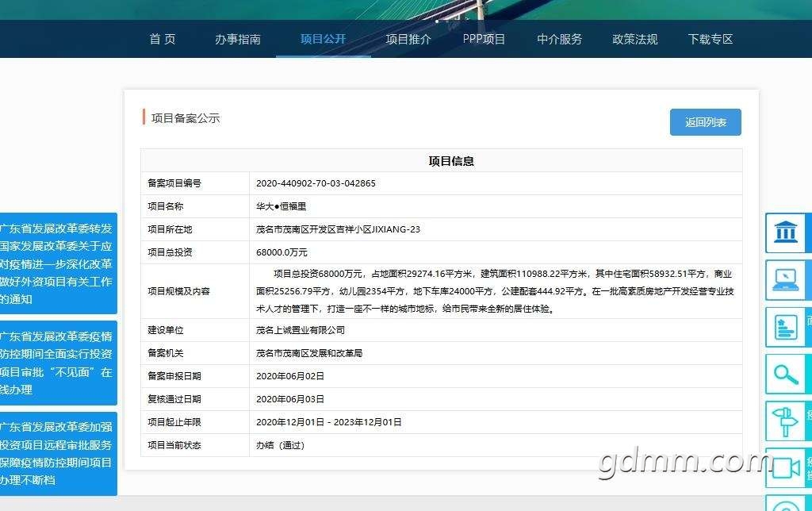Screen dimensions: 812x511
Task: Open the 投资项目审批“不见面”在线办理 notice
Action: [57, 363]
